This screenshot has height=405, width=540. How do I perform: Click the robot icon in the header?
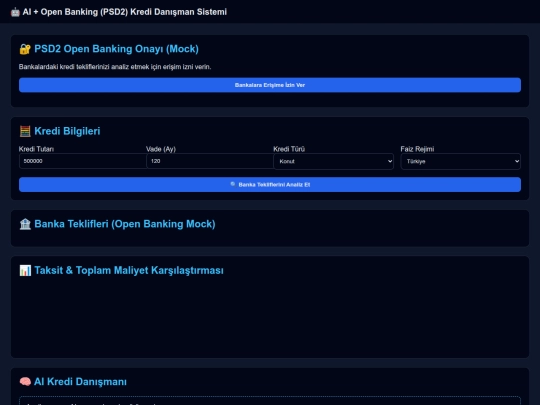(15, 12)
